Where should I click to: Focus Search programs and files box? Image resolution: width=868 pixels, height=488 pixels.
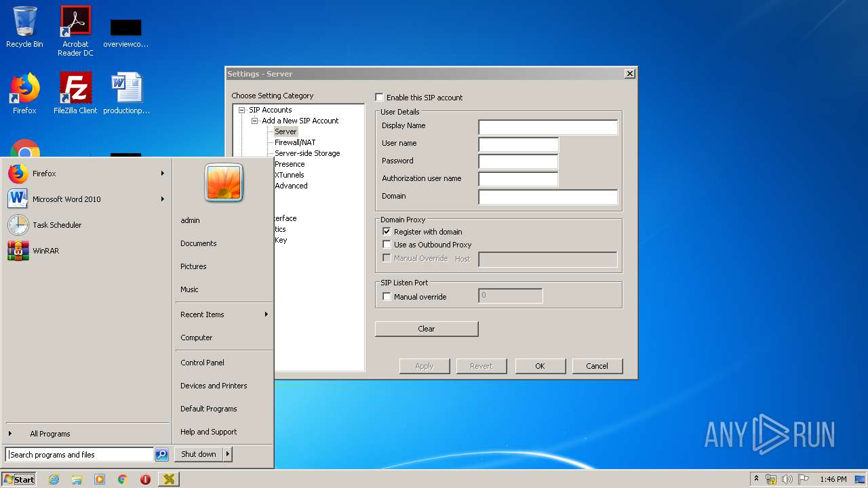[x=79, y=455]
